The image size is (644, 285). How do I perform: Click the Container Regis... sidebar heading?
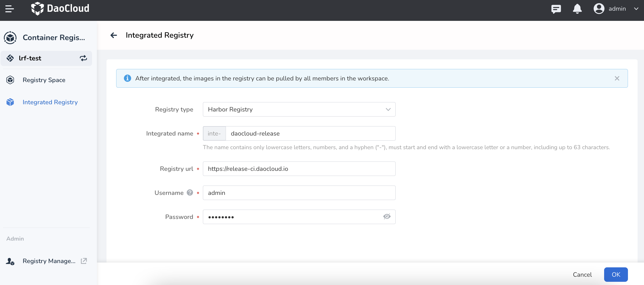54,37
